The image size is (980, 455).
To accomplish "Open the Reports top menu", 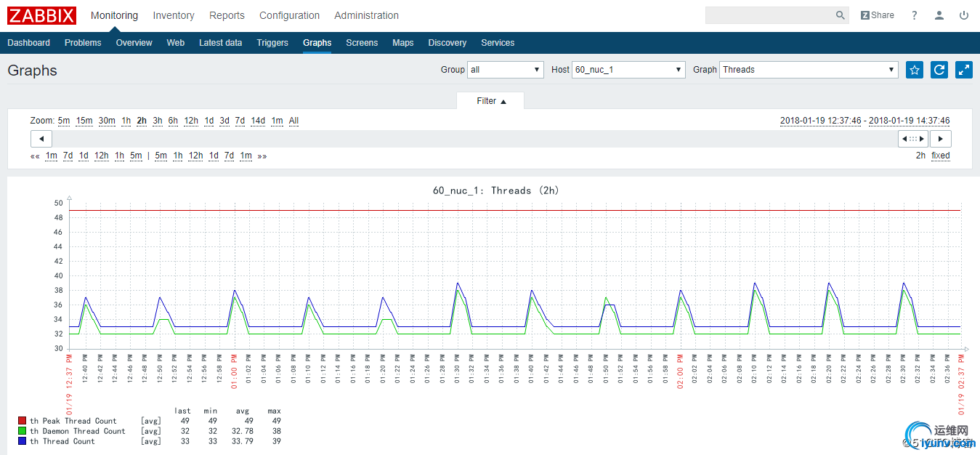I will (227, 15).
